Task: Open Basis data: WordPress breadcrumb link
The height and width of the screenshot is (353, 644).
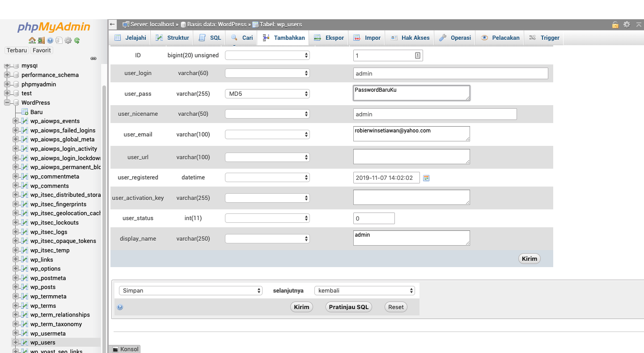Action: [x=217, y=25]
